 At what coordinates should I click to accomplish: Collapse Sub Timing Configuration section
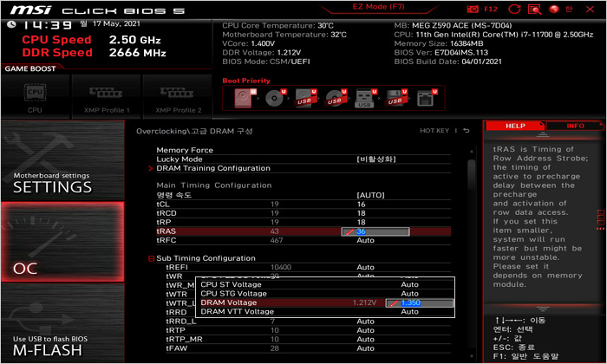[152, 258]
